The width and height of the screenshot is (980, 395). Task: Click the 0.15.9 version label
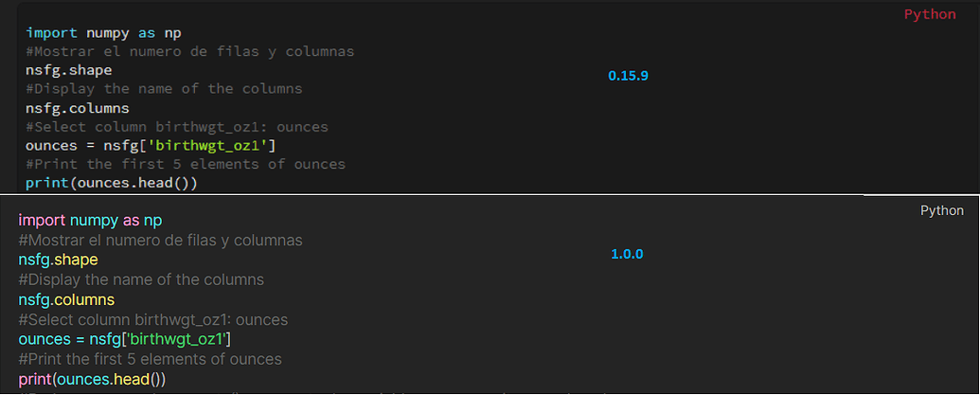[x=628, y=75]
